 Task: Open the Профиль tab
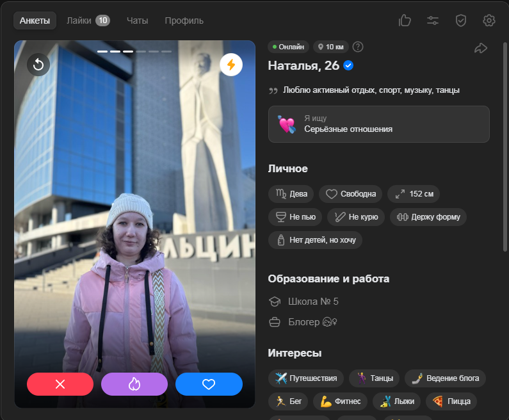[x=184, y=20]
